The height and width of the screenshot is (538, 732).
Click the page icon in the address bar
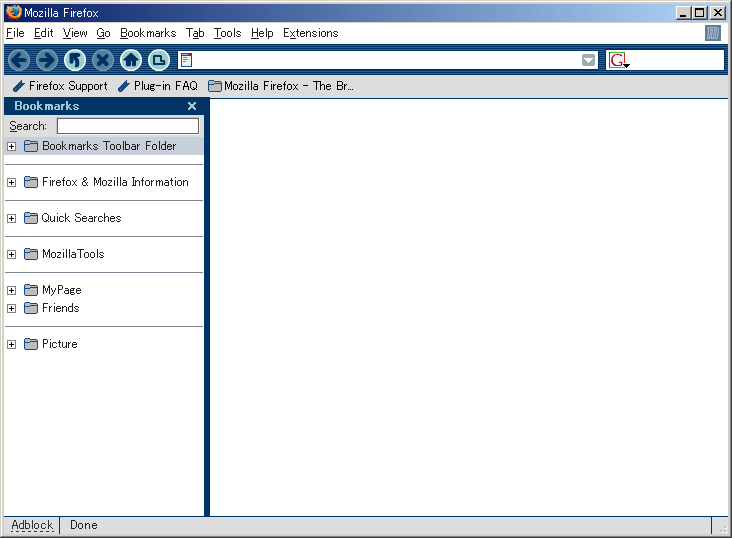pyautogui.click(x=186, y=60)
